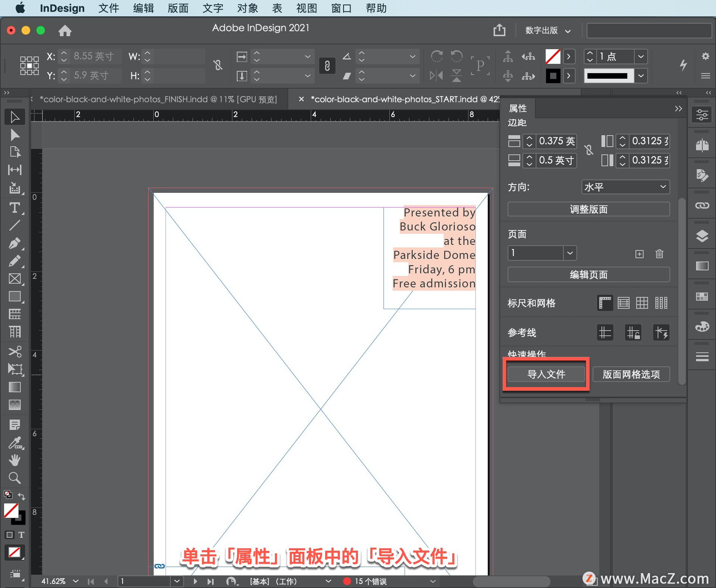Select the Zoom magnifier tool
The width and height of the screenshot is (716, 588).
tap(15, 478)
